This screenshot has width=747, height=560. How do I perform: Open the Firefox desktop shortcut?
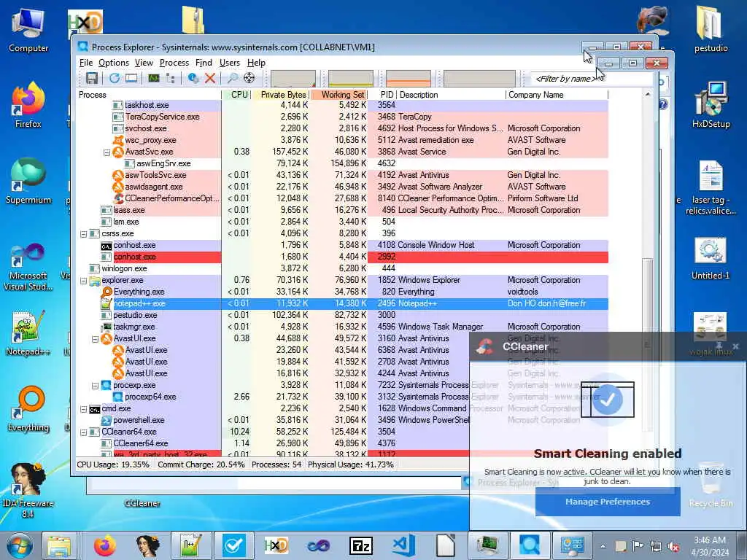coord(28,106)
